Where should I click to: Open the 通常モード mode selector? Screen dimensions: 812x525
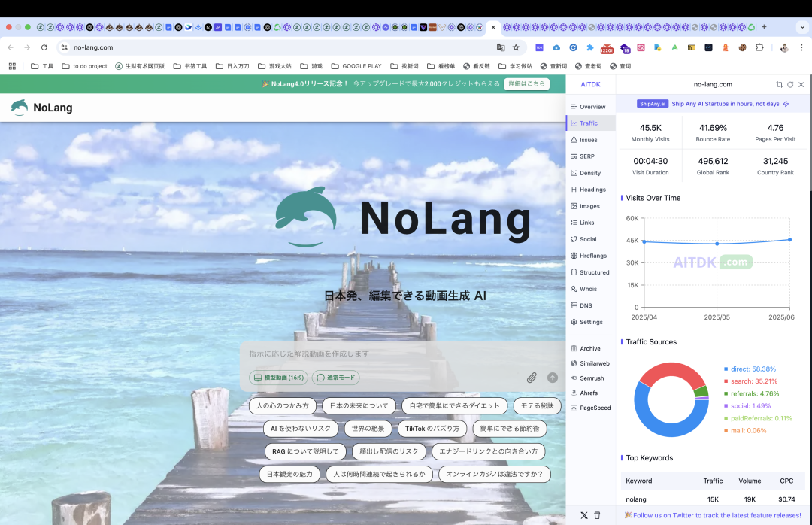coord(335,378)
